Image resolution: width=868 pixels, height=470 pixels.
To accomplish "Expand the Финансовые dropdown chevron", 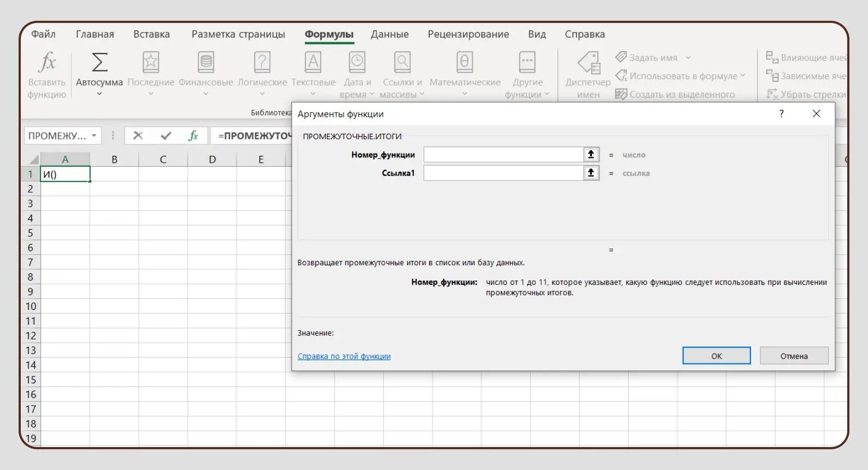I will coord(206,94).
